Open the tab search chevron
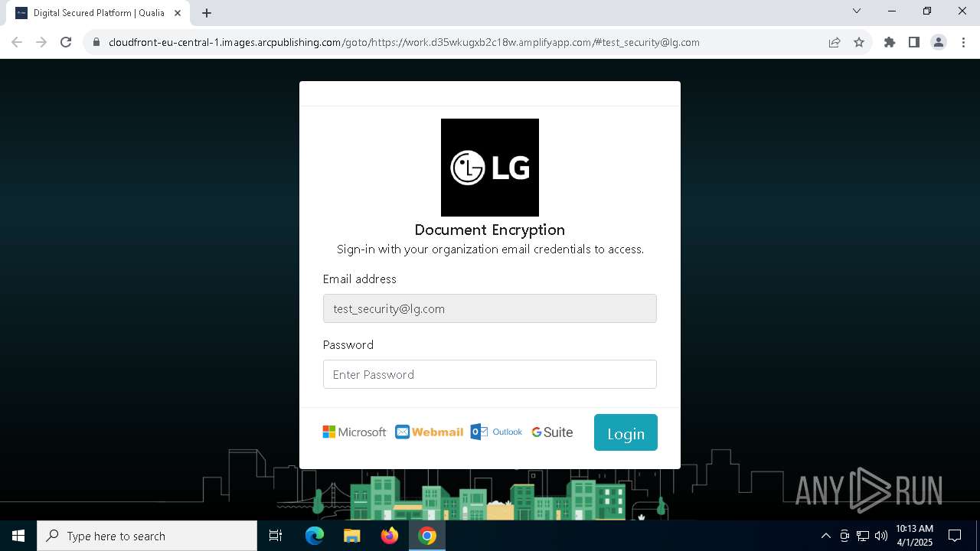Screen dimensions: 980x551 click(857, 11)
